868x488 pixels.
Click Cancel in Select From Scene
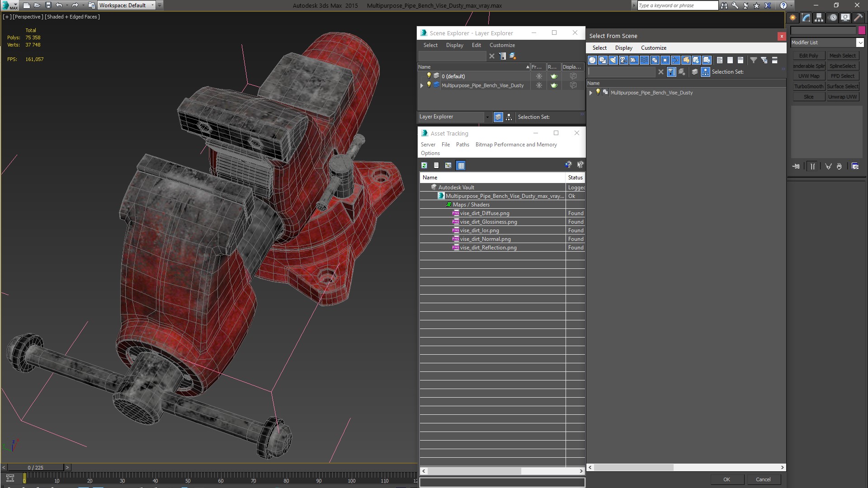click(763, 479)
